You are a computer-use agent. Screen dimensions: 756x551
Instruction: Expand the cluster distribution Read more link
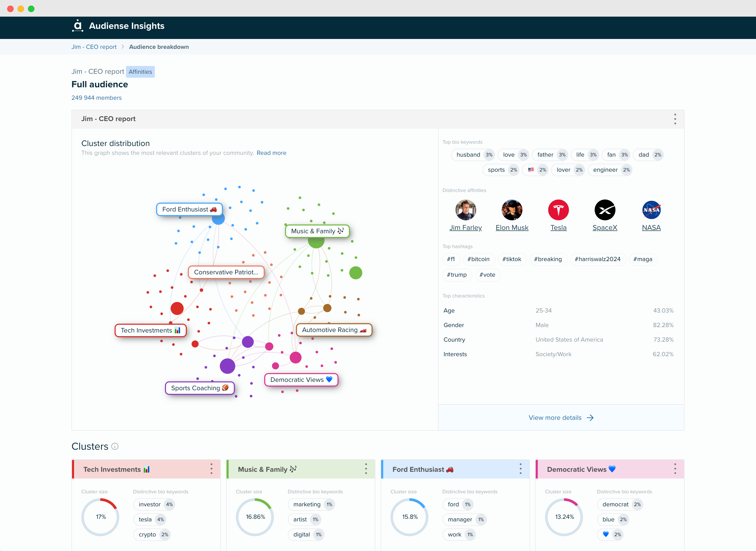tap(271, 153)
